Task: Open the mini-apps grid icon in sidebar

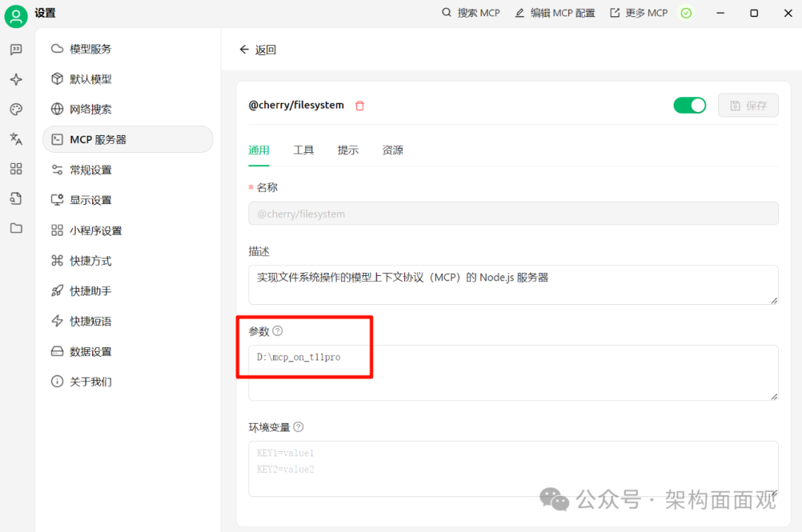Action: tap(16, 168)
